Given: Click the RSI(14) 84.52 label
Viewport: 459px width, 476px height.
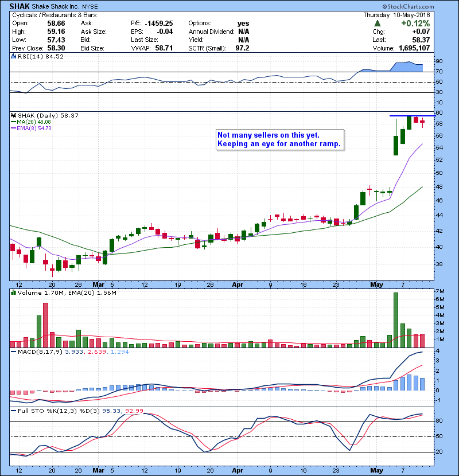Looking at the screenshot, I should click(41, 56).
